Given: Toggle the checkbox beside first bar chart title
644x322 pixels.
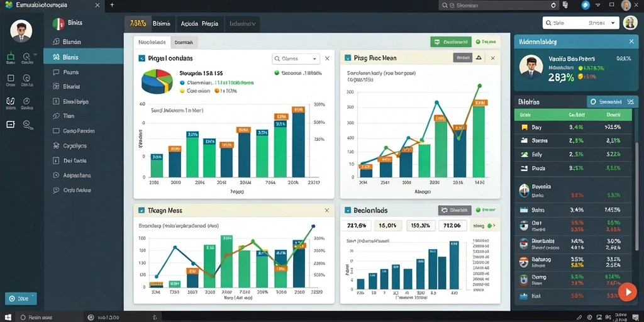Looking at the screenshot, I should (x=142, y=58).
